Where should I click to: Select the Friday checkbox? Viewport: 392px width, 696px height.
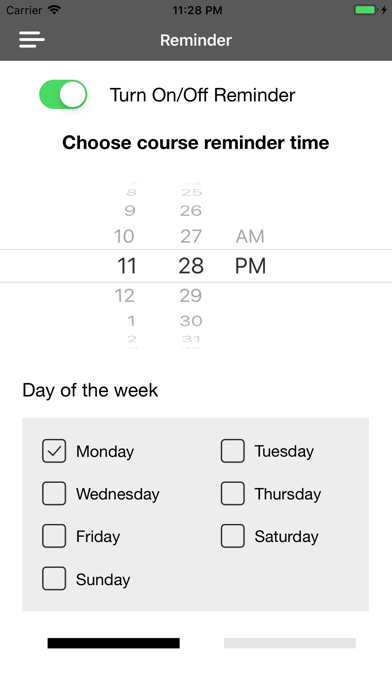click(x=54, y=536)
